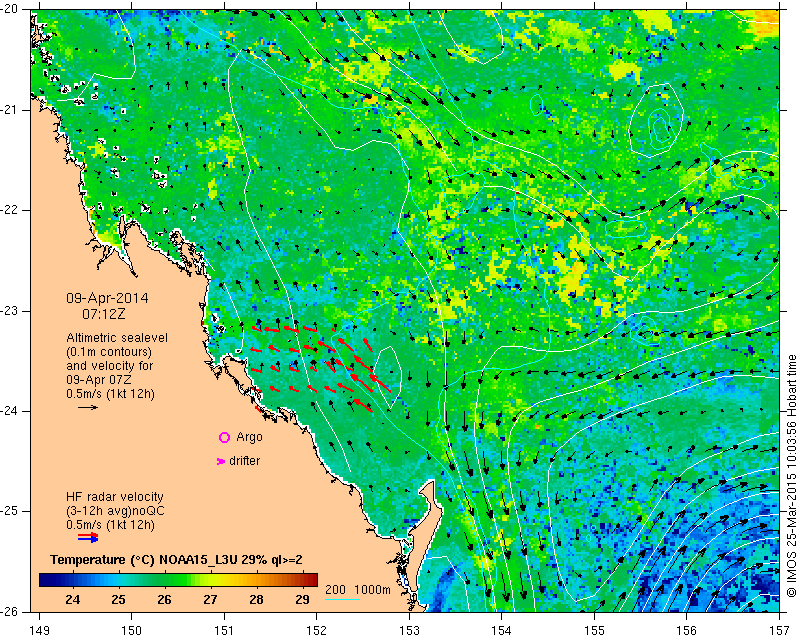Viewport: 800px width, 640px height.
Task: Click the longitude axis label 156
Action: 687,631
